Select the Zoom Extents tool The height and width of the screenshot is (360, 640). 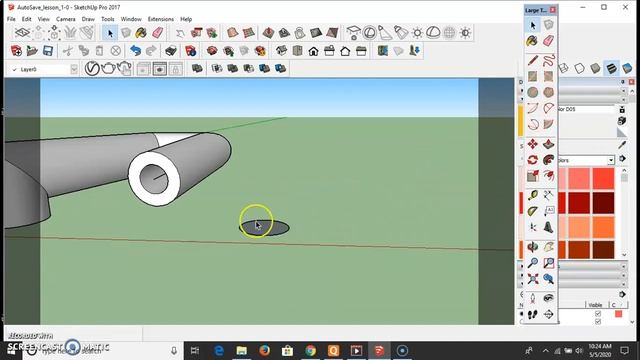[533, 279]
